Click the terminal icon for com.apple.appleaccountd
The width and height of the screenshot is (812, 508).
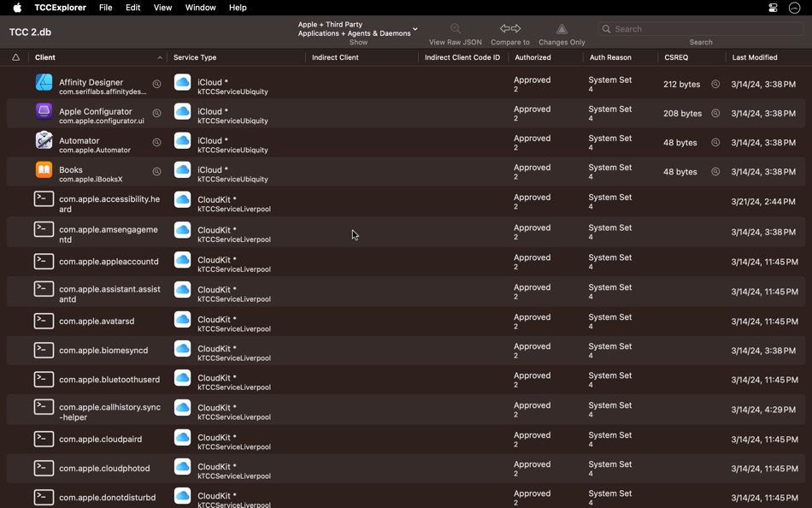click(44, 261)
